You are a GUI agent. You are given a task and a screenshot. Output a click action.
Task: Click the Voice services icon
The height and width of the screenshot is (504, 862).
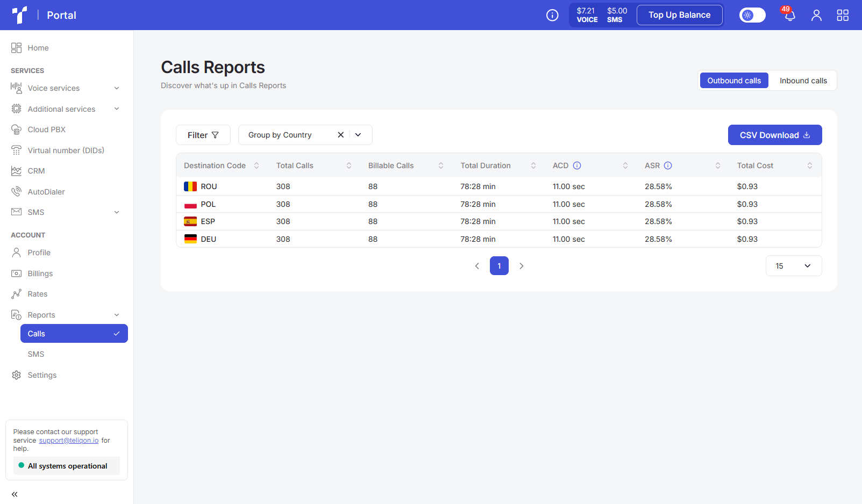click(17, 88)
